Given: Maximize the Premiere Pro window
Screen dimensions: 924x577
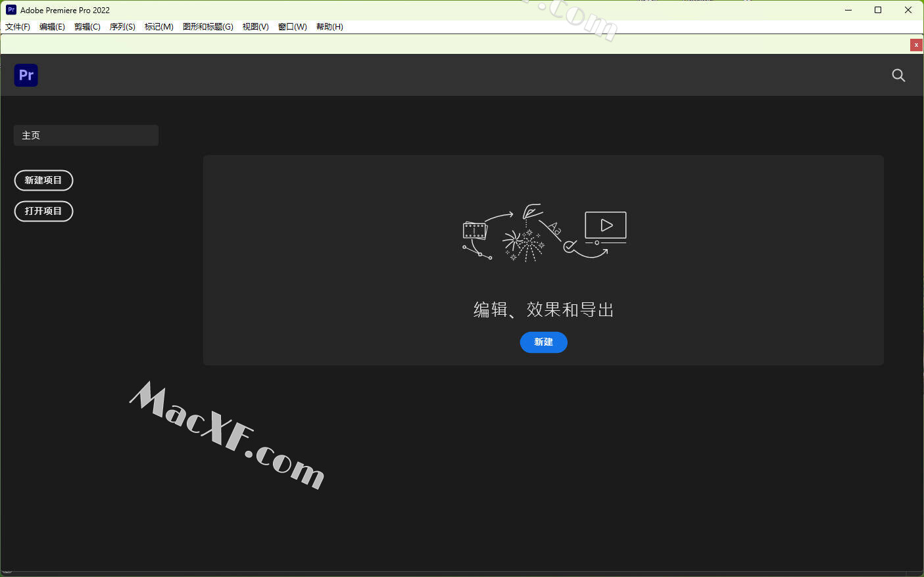Looking at the screenshot, I should 878,10.
